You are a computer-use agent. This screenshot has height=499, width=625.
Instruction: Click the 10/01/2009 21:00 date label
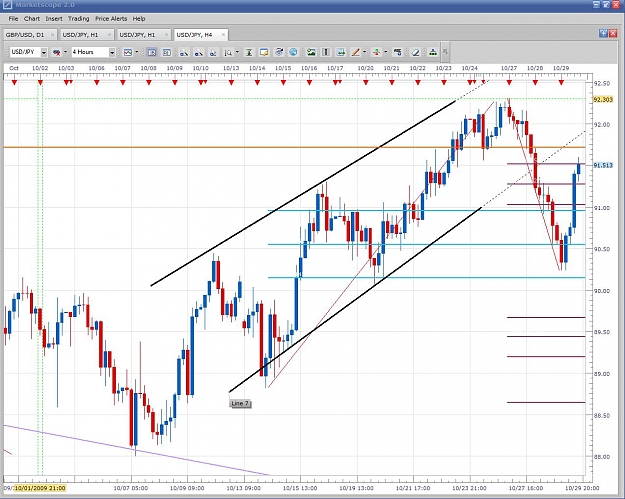click(40, 488)
